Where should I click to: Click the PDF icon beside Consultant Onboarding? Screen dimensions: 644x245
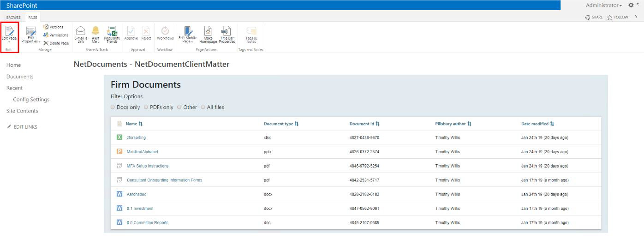(119, 180)
